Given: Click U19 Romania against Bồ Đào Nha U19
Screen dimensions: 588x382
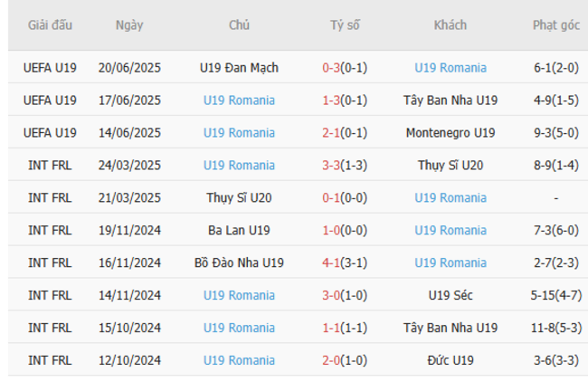Looking at the screenshot, I should coord(450,263).
